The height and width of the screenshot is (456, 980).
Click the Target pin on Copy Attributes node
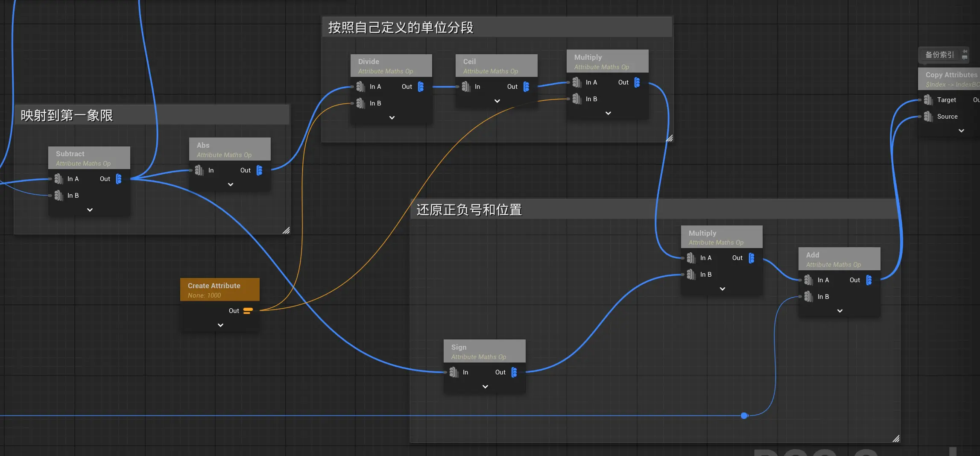(928, 100)
